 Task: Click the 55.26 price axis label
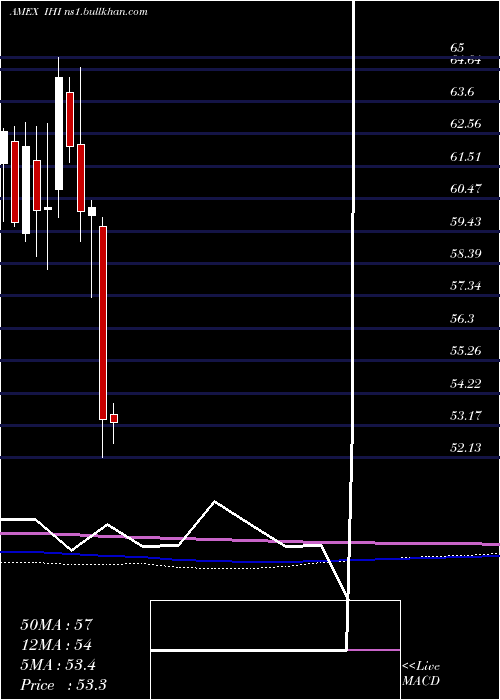click(466, 350)
